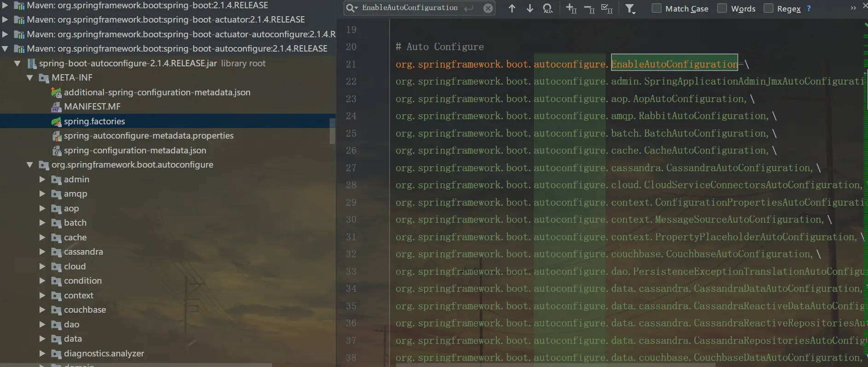The height and width of the screenshot is (367, 868).
Task: Click line number 24 in the gutter
Action: point(351,116)
